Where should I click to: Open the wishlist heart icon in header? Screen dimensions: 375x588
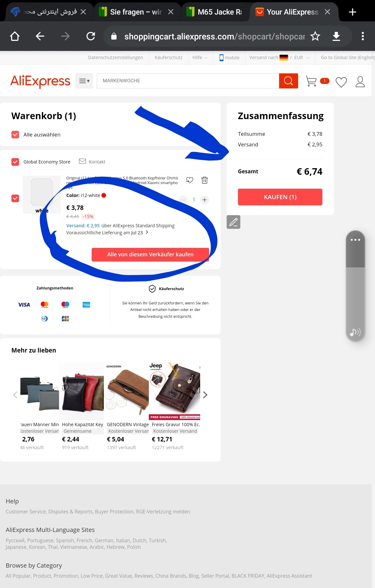341,82
